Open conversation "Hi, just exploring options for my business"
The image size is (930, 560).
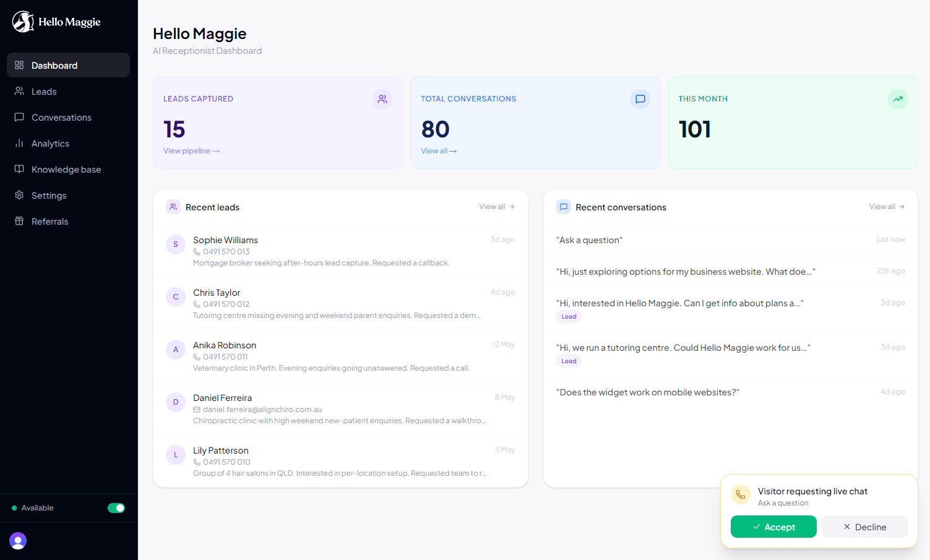[730, 272]
